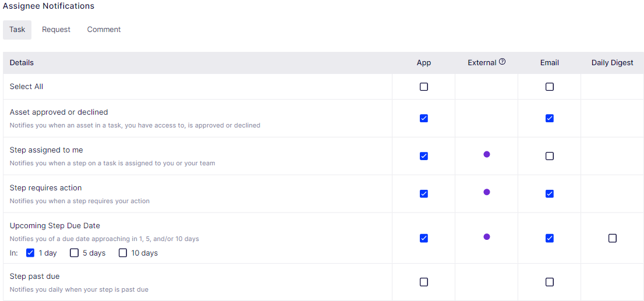
Task: Check the Select All App checkbox
Action: tap(424, 87)
